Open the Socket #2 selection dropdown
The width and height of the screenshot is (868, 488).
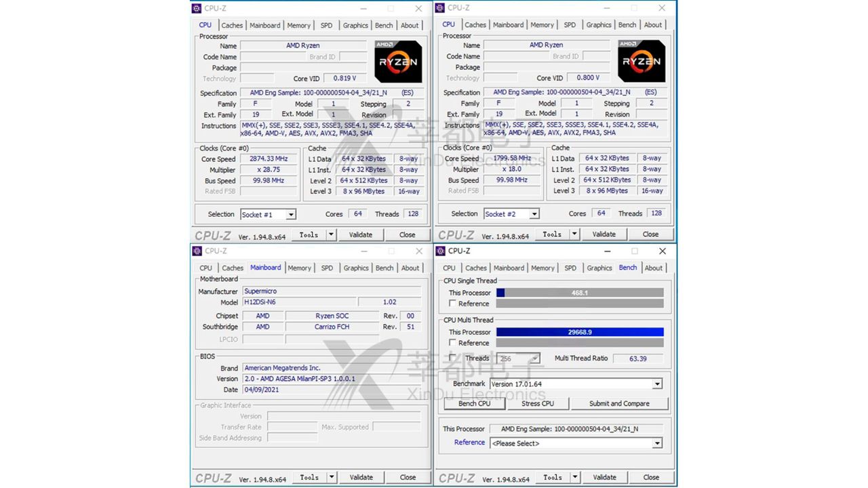point(534,213)
